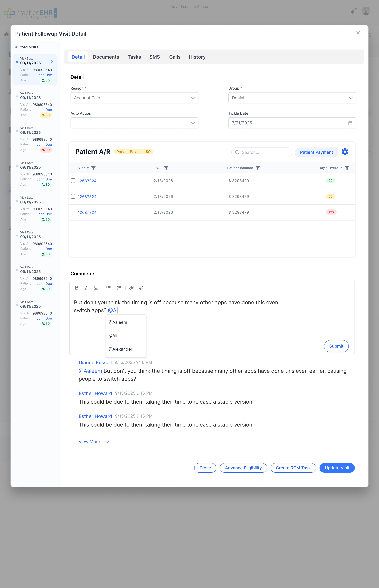
Task: Click the insert link icon
Action: point(132,288)
